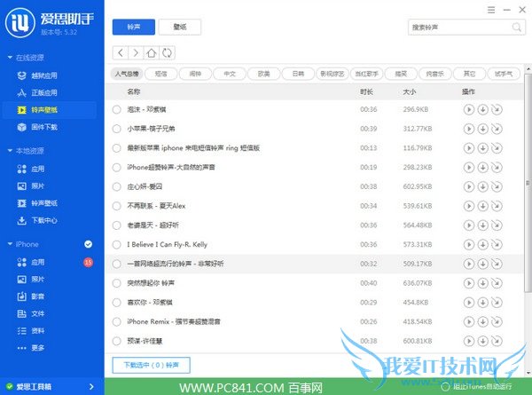Open 文件 under iPhone

tap(31, 313)
